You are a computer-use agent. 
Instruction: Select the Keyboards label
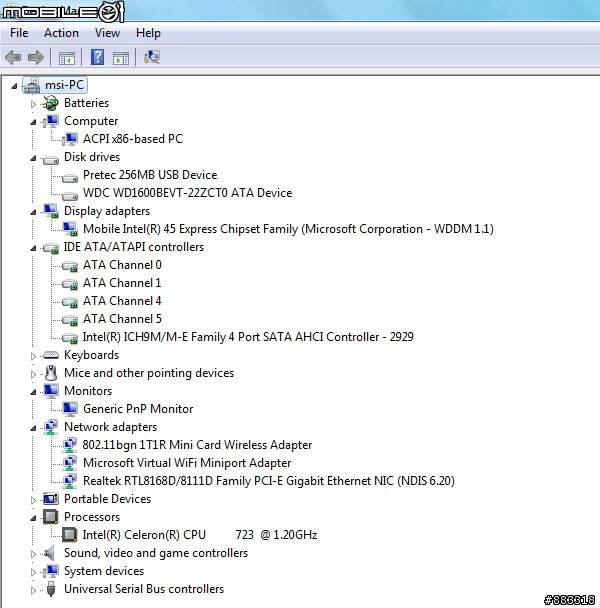click(x=92, y=355)
